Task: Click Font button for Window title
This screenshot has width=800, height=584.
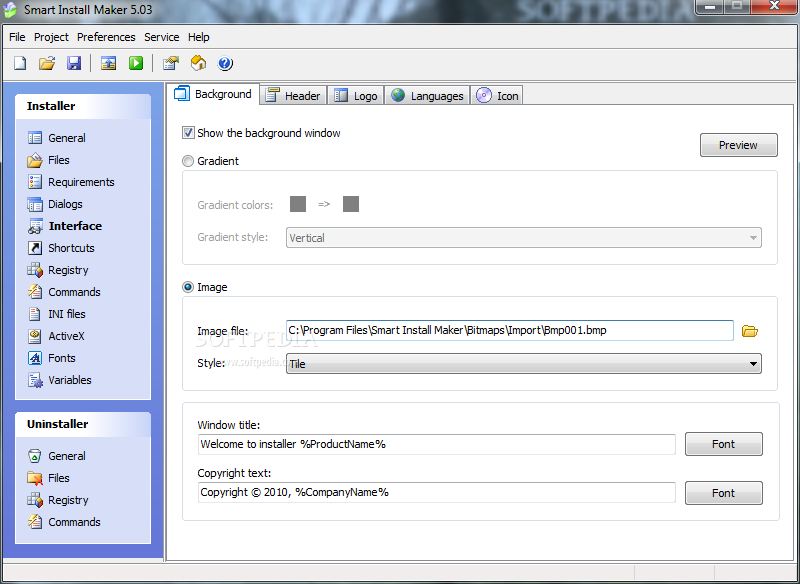Action: 723,444
